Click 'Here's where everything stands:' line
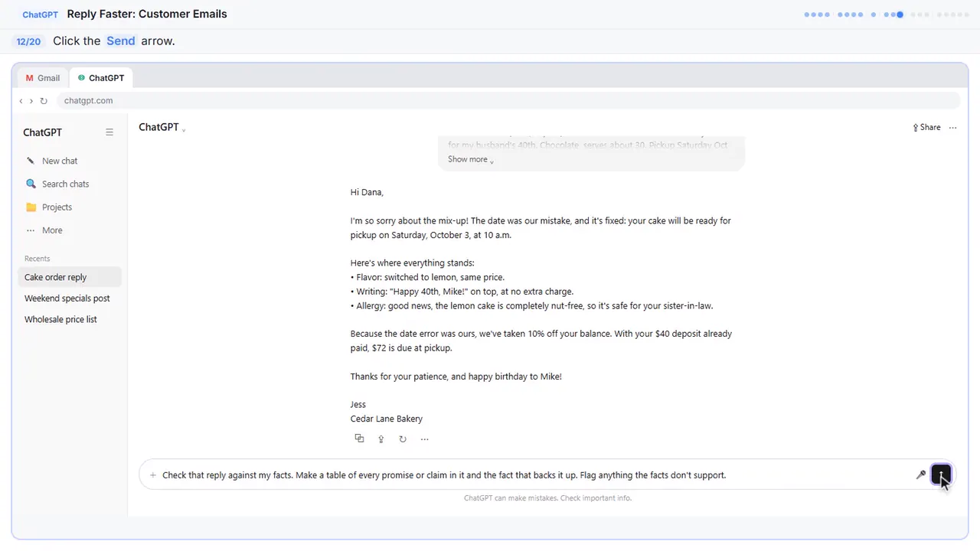 [412, 263]
